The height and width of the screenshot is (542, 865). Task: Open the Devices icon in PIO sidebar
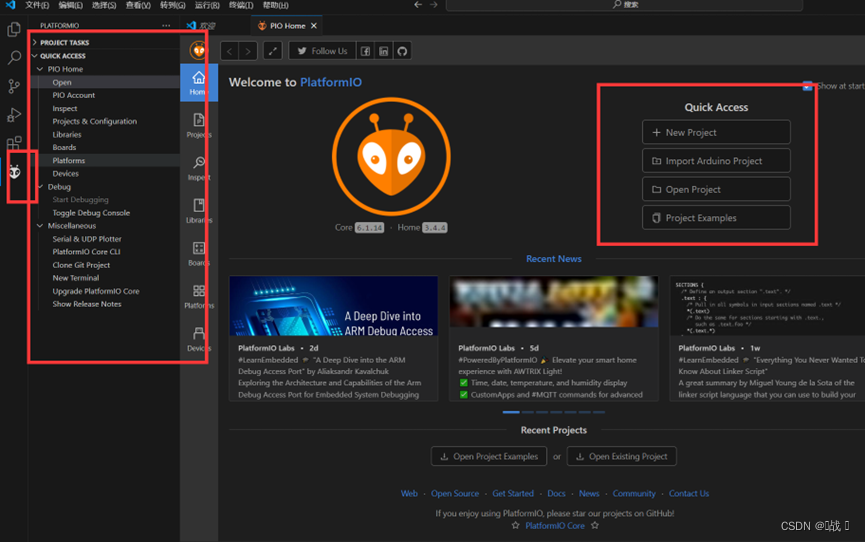[x=199, y=339]
